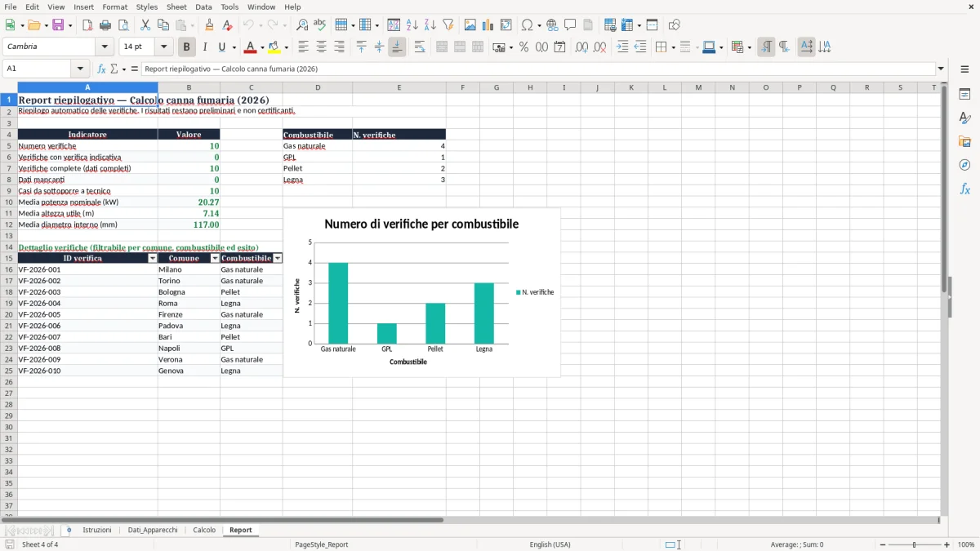Open Comune column filter dropdown
This screenshot has width=980, height=551.
(x=215, y=258)
